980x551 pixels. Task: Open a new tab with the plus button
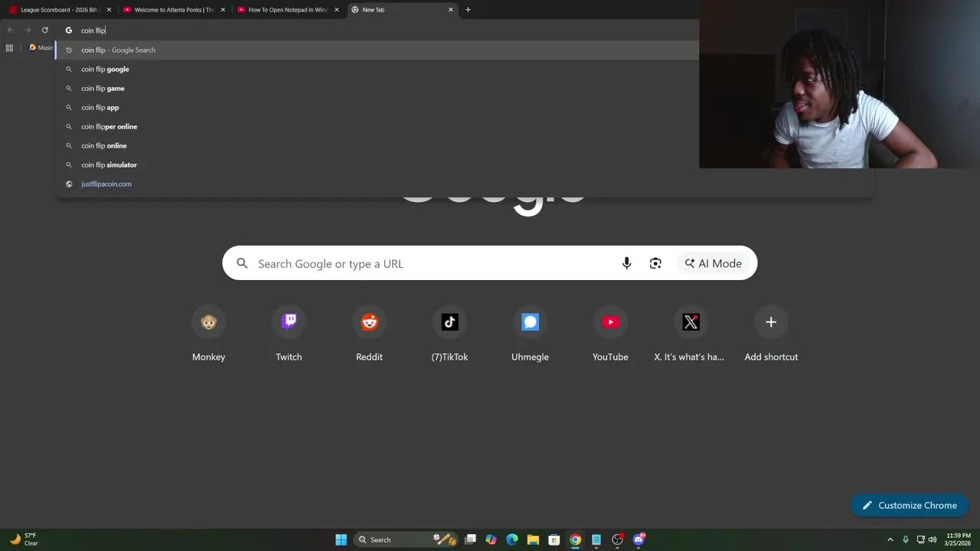point(468,10)
